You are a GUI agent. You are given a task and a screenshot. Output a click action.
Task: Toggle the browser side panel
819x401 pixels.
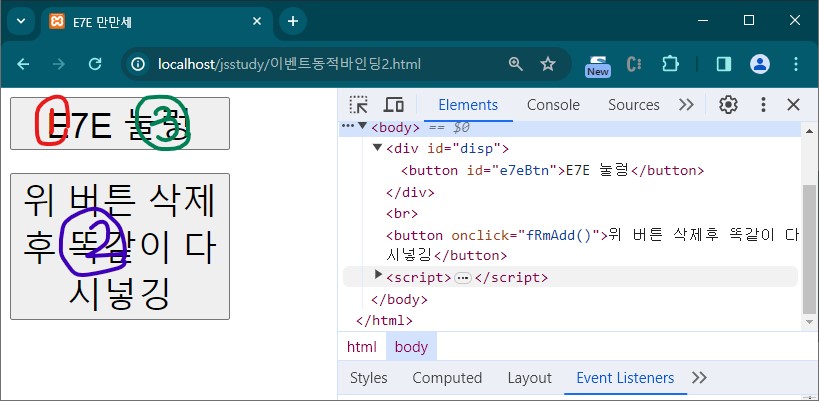click(724, 64)
